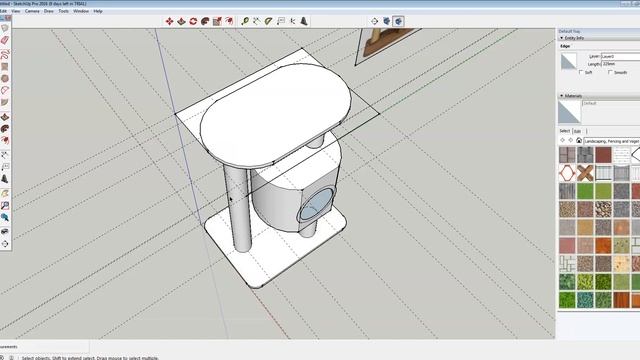Image resolution: width=640 pixels, height=360 pixels.
Task: Select the Scale tool in top toolbar
Action: [217, 21]
